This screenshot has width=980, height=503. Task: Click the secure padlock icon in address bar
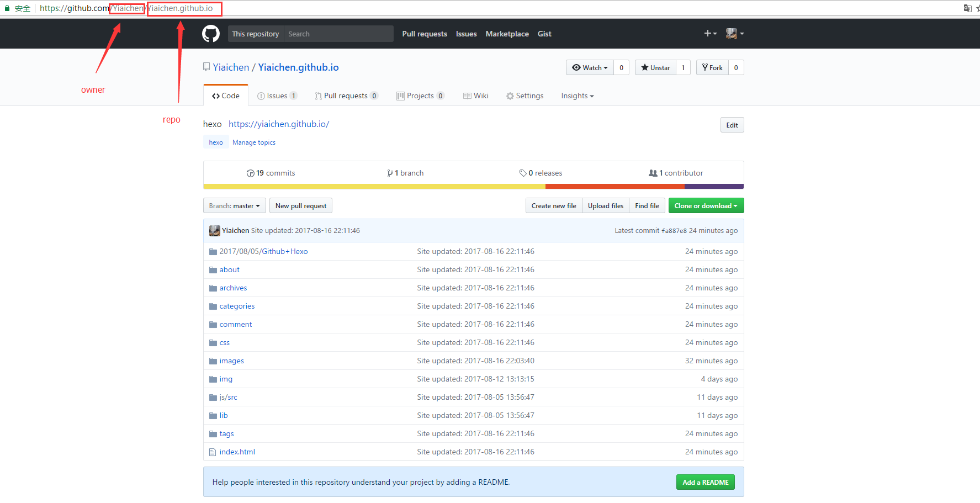click(7, 8)
